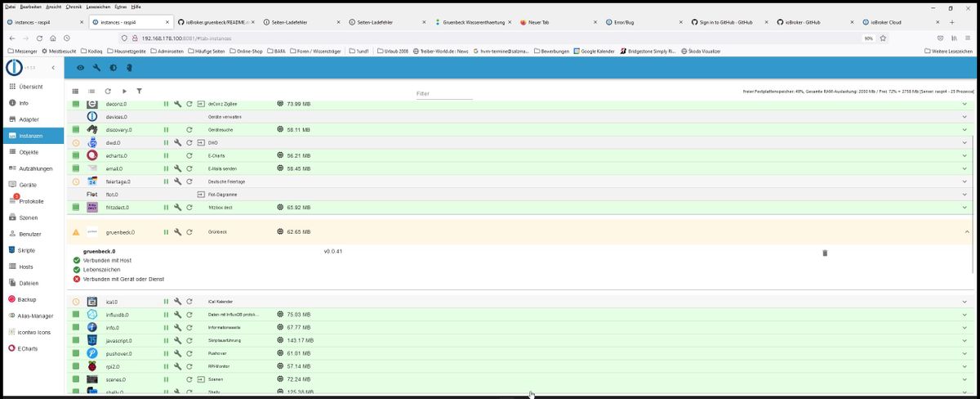Restart the discovery.0 instance
980x399 pixels.
click(189, 129)
